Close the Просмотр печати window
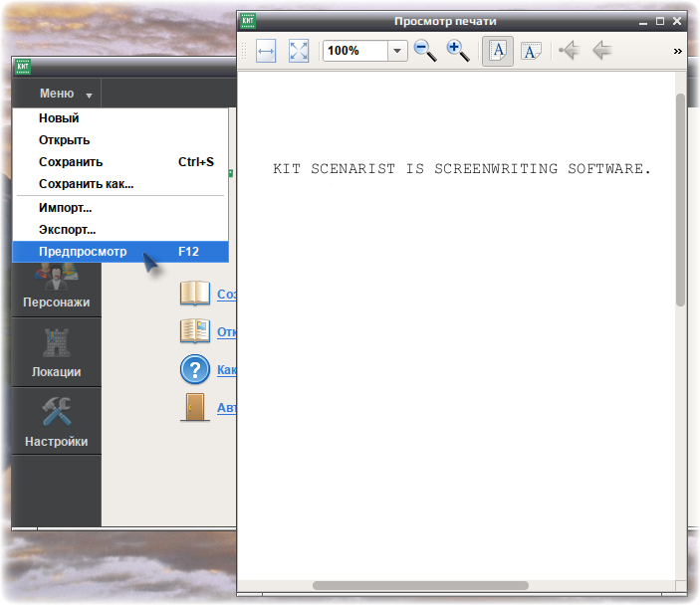Viewport: 700px width, 605px height. pos(677,21)
